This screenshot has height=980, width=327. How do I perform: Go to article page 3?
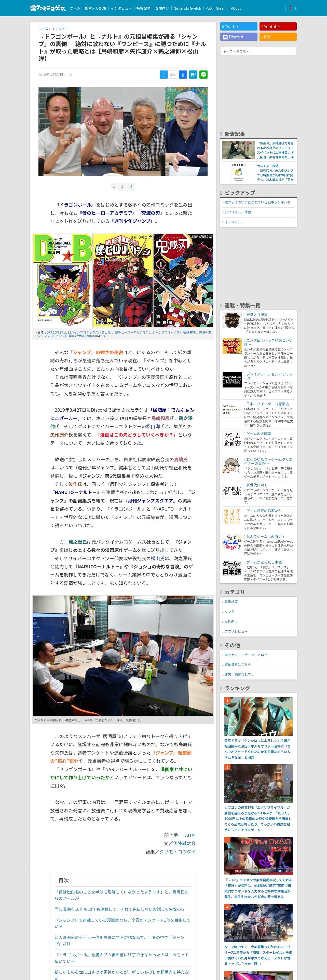point(131,186)
